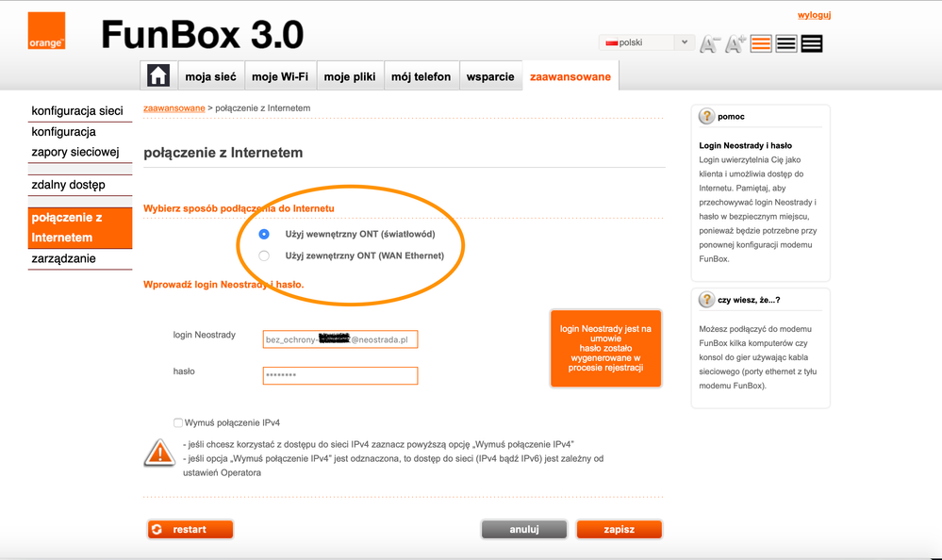Open 'zarządzanie' in sidebar
This screenshot has width=942, height=560.
[x=64, y=258]
